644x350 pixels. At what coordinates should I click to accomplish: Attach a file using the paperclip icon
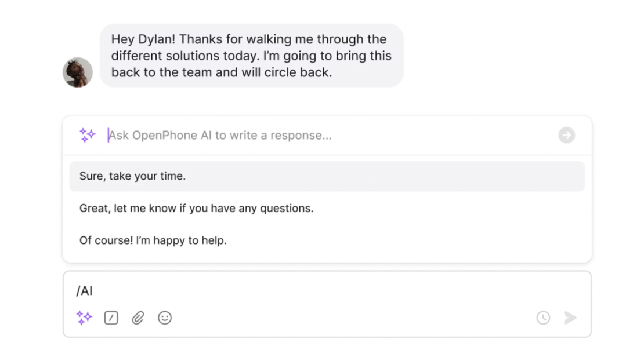(x=138, y=318)
